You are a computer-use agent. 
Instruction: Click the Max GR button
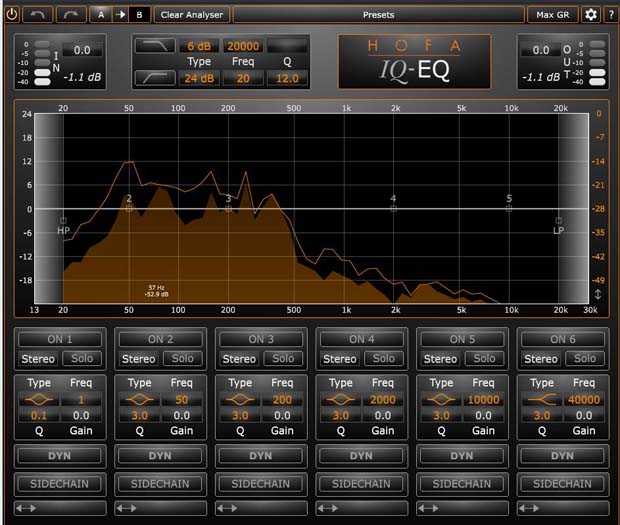coord(552,15)
